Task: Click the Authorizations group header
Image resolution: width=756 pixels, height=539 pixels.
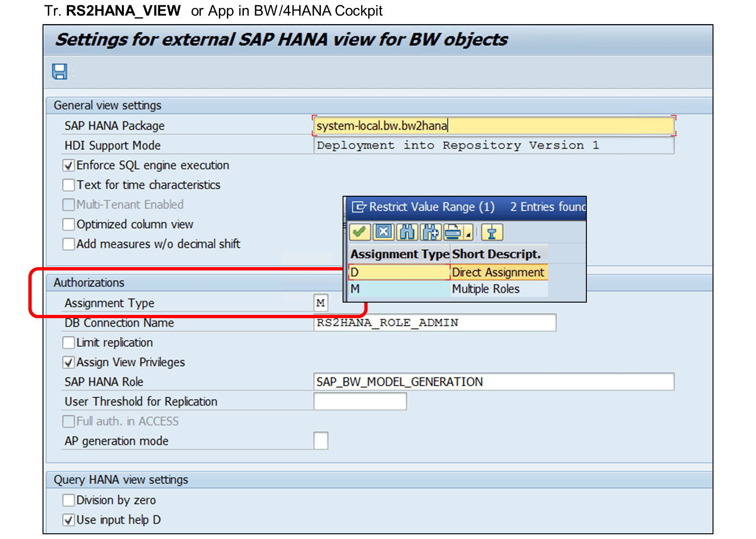Action: coord(89,283)
